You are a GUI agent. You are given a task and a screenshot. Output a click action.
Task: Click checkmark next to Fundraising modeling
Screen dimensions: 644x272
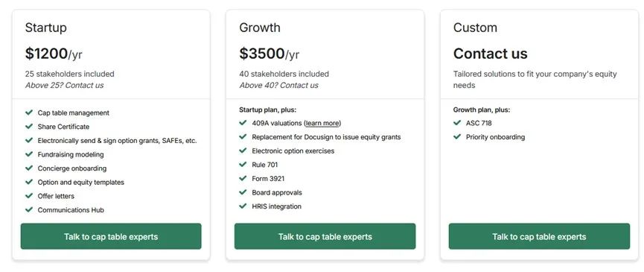pos(29,154)
